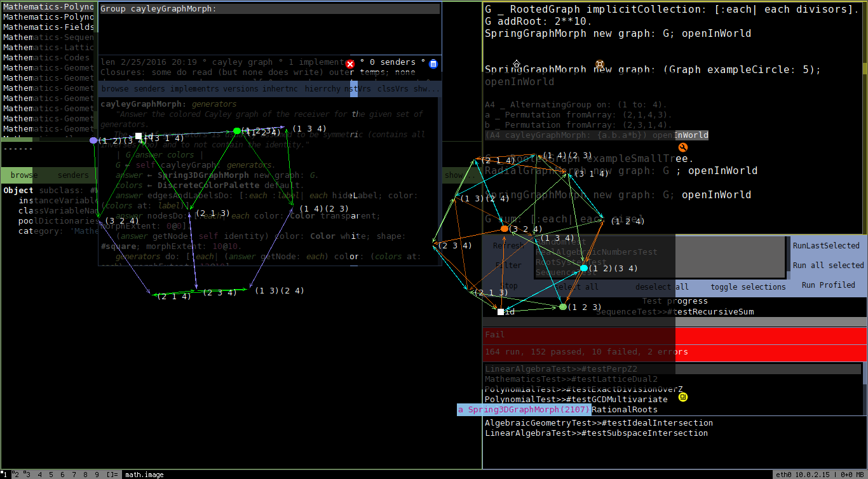This screenshot has height=479, width=868.
Task: Select 'Mathematics-Fields' category in list
Action: [x=49, y=27]
